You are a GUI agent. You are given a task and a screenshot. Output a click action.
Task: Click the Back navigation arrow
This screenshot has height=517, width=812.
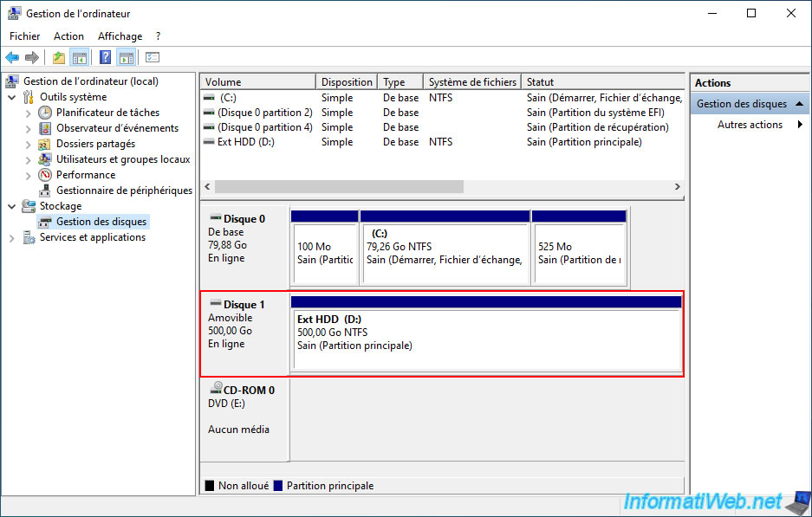12,57
